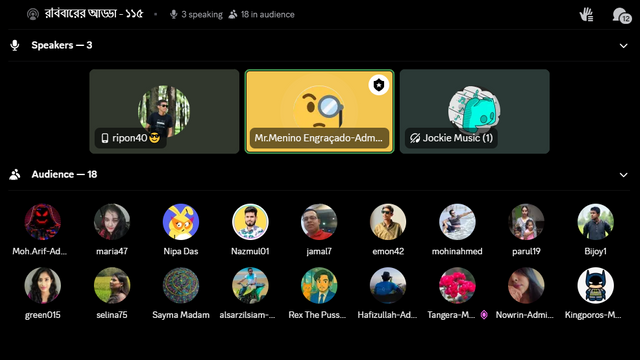
Task: Click the stage channel broadcast icon
Action: [33, 14]
